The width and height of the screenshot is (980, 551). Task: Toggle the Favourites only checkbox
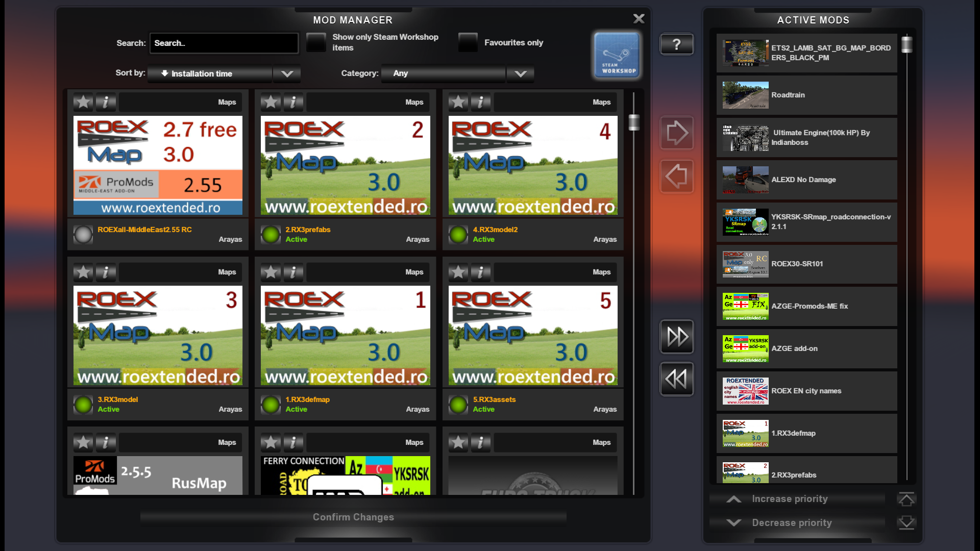(x=468, y=42)
